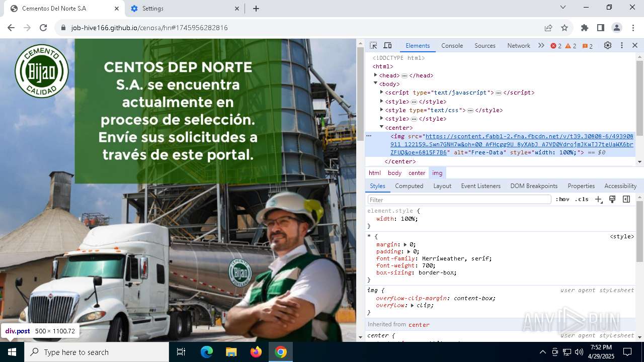Close the Cementos Del Norte tab
The image size is (644, 362).
pos(117,9)
